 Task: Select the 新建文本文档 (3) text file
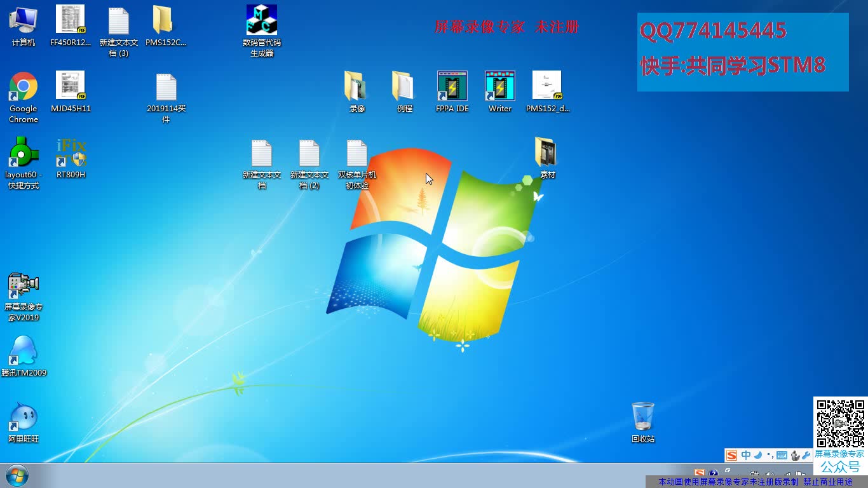(x=119, y=32)
